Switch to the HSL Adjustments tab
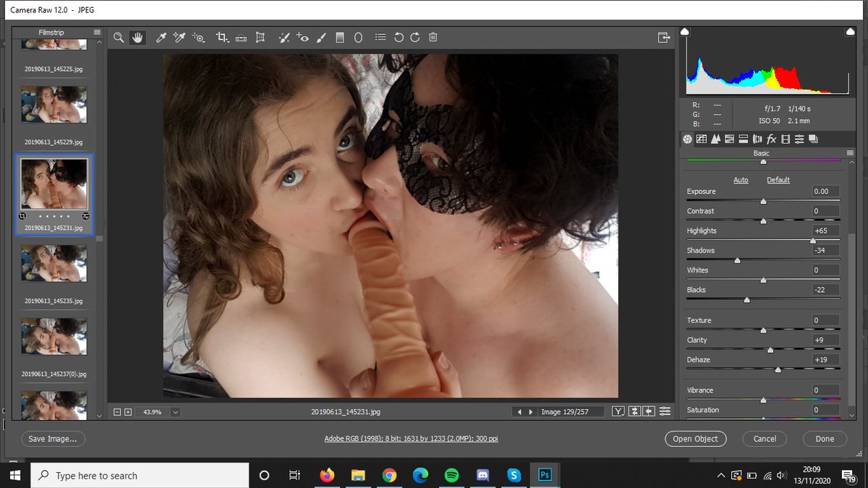 [x=730, y=139]
